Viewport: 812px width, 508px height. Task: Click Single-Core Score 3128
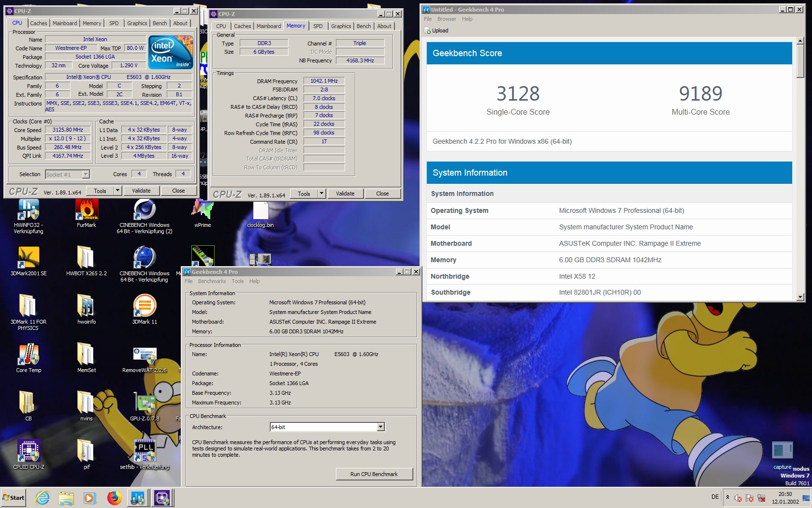(518, 93)
